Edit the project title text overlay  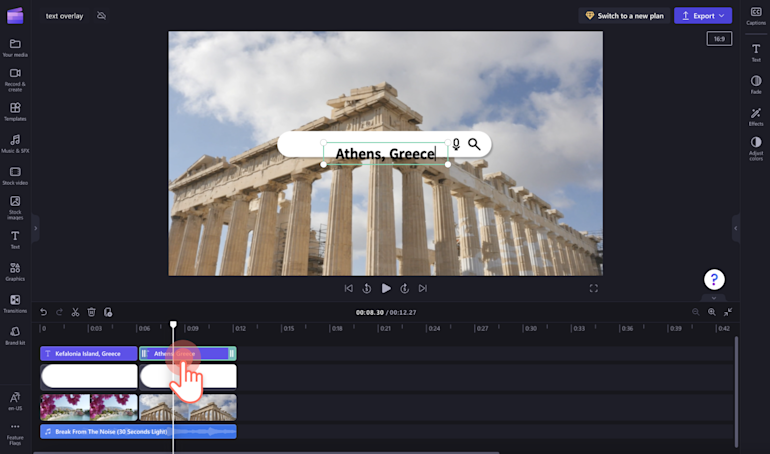64,16
